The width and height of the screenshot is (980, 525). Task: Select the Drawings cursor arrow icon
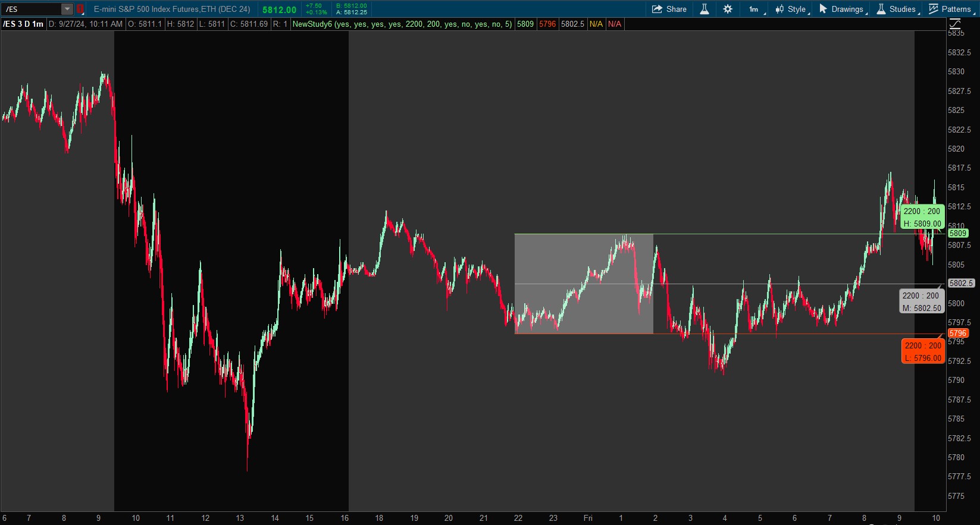[x=823, y=9]
